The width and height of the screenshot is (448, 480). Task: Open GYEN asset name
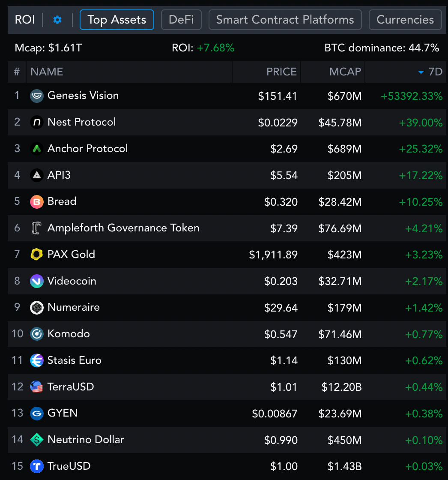(x=63, y=413)
